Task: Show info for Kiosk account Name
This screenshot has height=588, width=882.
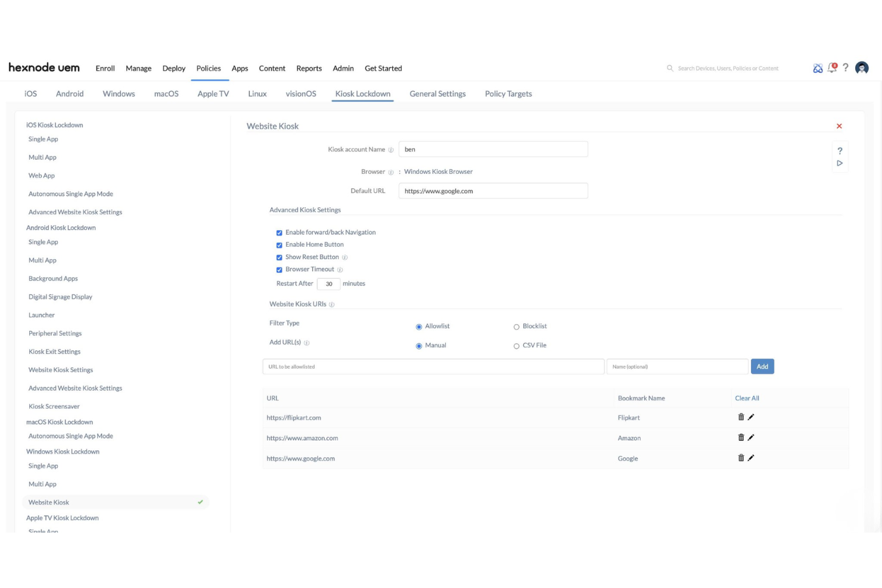Action: (391, 150)
